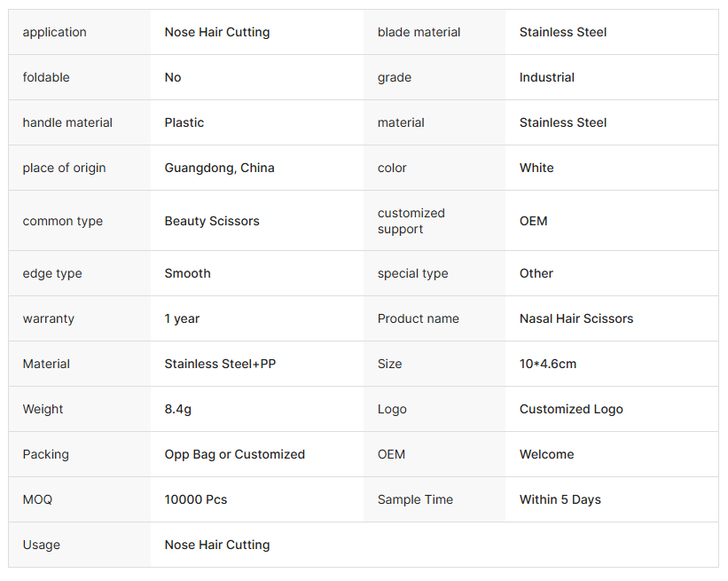Screen dimensions: 728x581
Task: Select the 'Nasal Hair Scissors' product name
Action: pos(576,319)
